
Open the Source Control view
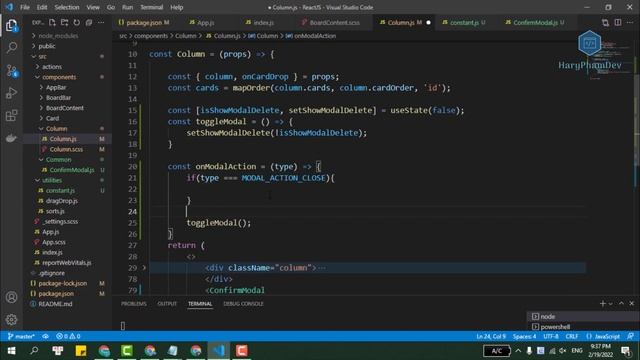[x=11, y=71]
